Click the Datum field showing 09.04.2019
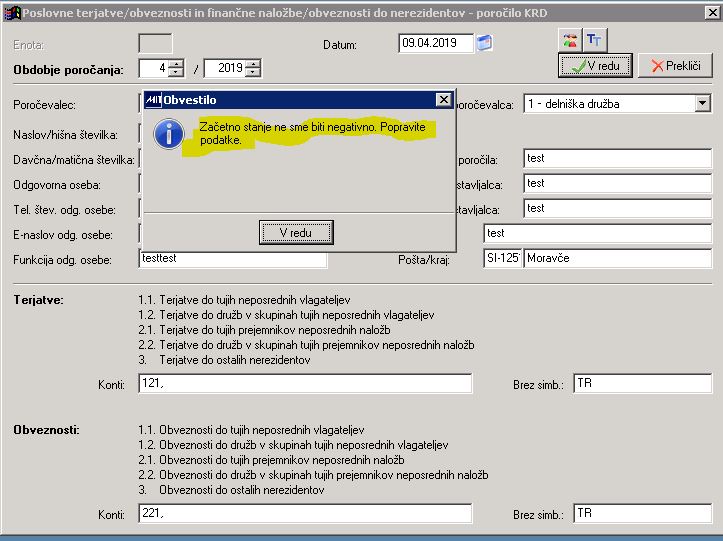The height and width of the screenshot is (541, 723). 436,43
